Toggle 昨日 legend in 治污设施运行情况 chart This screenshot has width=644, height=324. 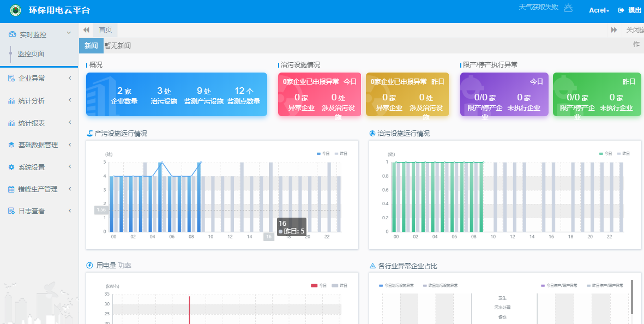(623, 154)
